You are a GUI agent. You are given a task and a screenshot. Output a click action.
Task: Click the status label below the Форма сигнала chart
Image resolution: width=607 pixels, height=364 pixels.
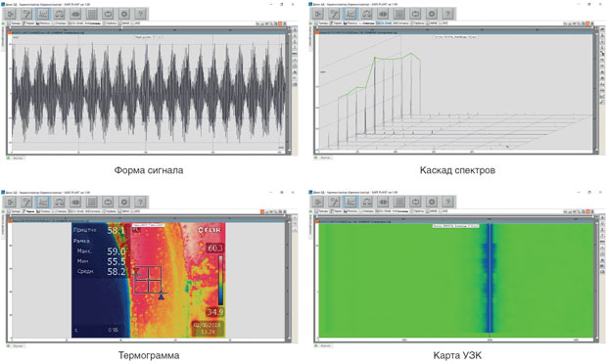(19, 158)
